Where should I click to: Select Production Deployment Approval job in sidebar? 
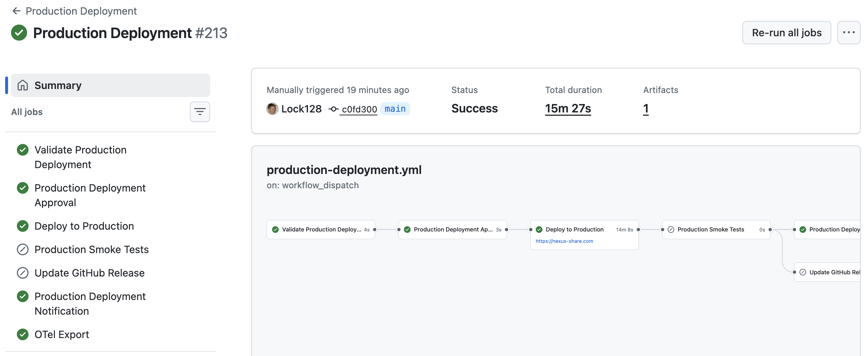point(90,195)
